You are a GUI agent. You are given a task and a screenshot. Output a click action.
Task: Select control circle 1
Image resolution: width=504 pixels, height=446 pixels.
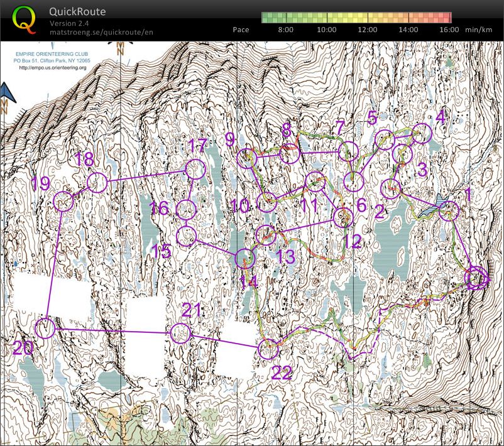click(449, 211)
